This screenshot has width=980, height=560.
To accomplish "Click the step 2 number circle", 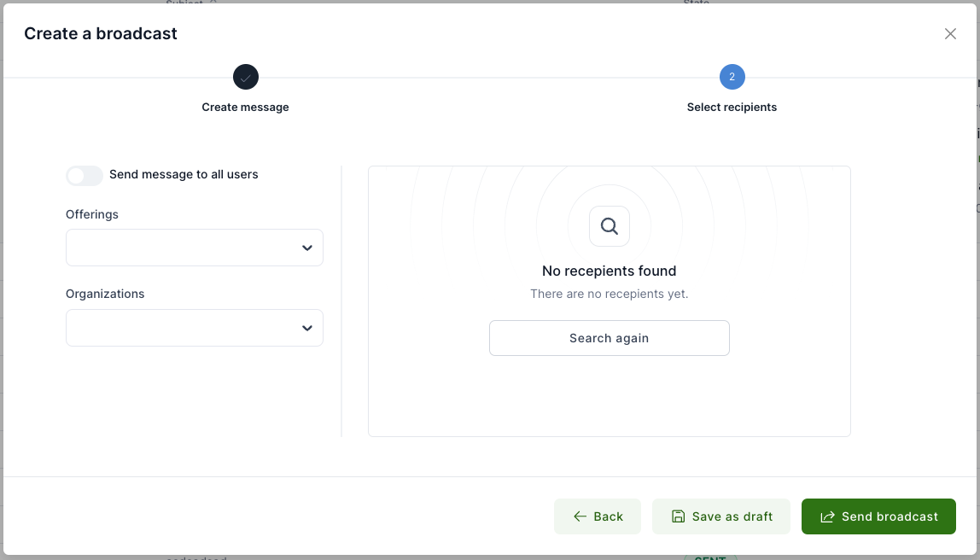I will click(732, 78).
